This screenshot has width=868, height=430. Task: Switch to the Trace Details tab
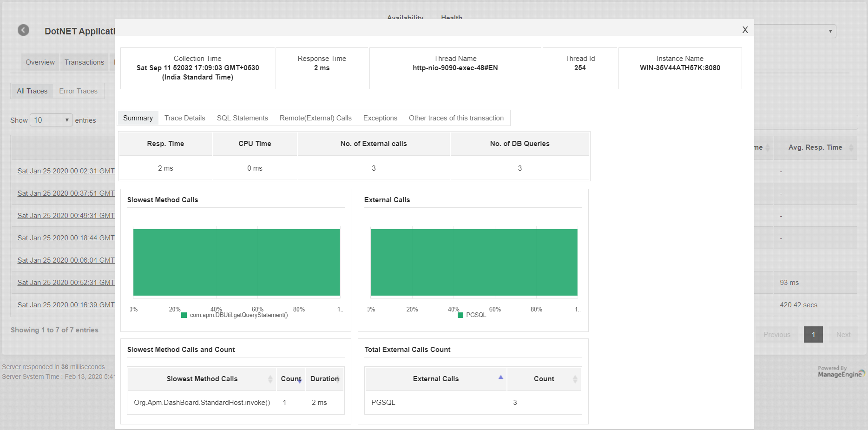pos(184,118)
